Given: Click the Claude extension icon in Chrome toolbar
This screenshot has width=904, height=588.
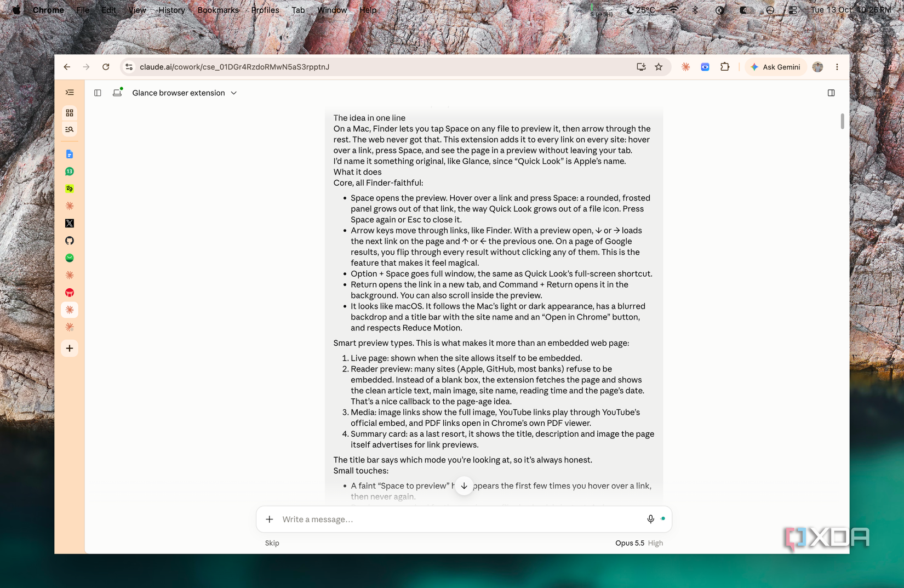Looking at the screenshot, I should (685, 67).
